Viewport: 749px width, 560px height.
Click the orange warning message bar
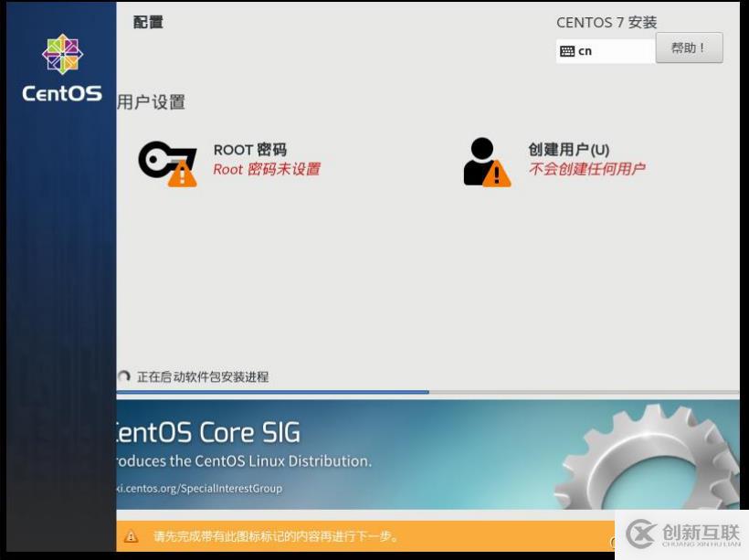coord(365,536)
